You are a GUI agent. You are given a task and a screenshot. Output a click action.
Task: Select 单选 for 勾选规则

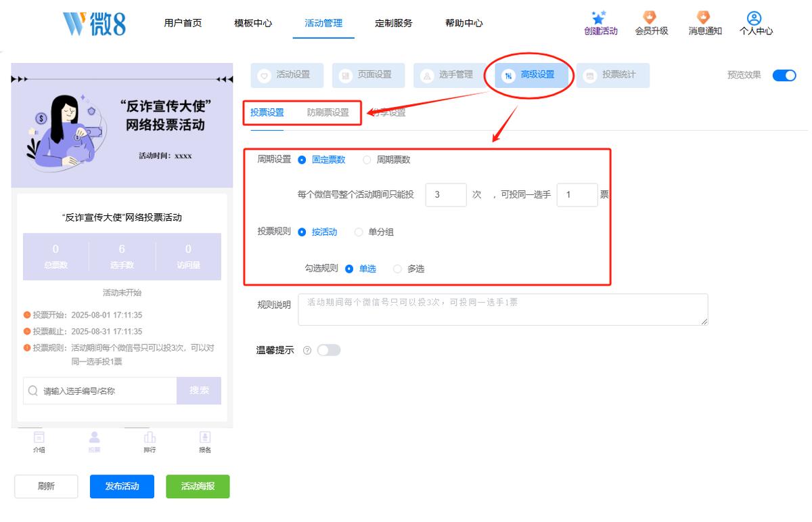coord(361,269)
